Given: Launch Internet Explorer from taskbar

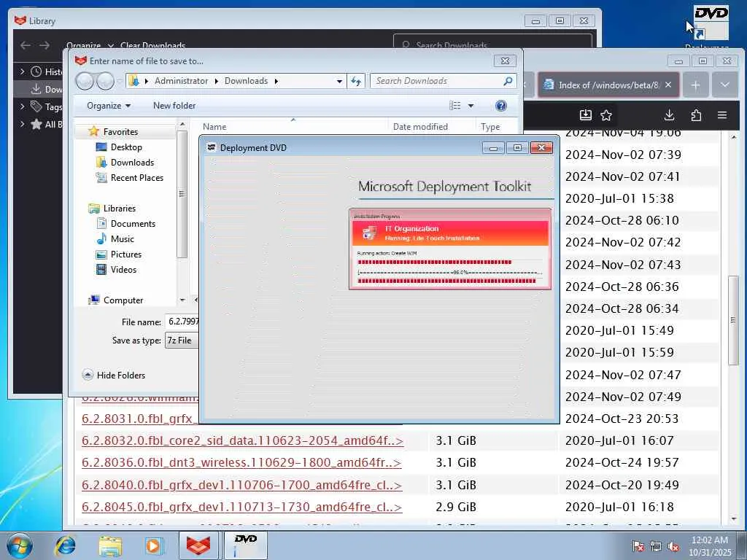Looking at the screenshot, I should point(65,545).
